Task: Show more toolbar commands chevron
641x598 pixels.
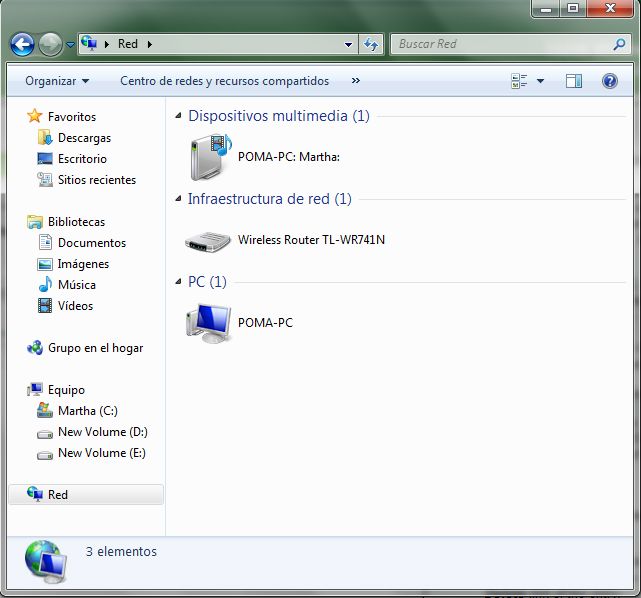Action: [356, 81]
